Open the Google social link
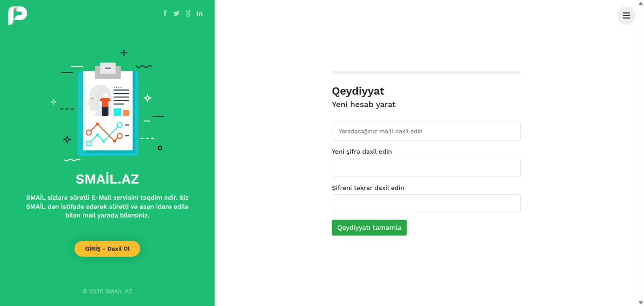The width and height of the screenshot is (644, 306). click(188, 13)
